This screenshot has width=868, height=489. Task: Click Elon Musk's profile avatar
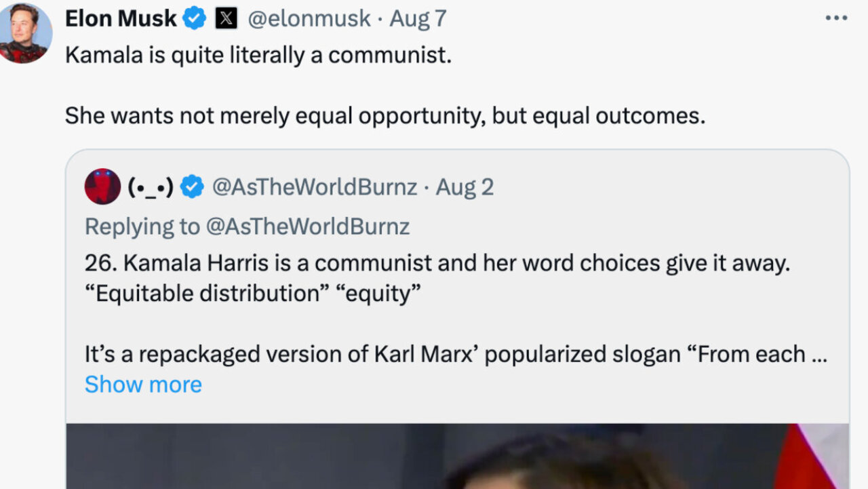(x=25, y=33)
